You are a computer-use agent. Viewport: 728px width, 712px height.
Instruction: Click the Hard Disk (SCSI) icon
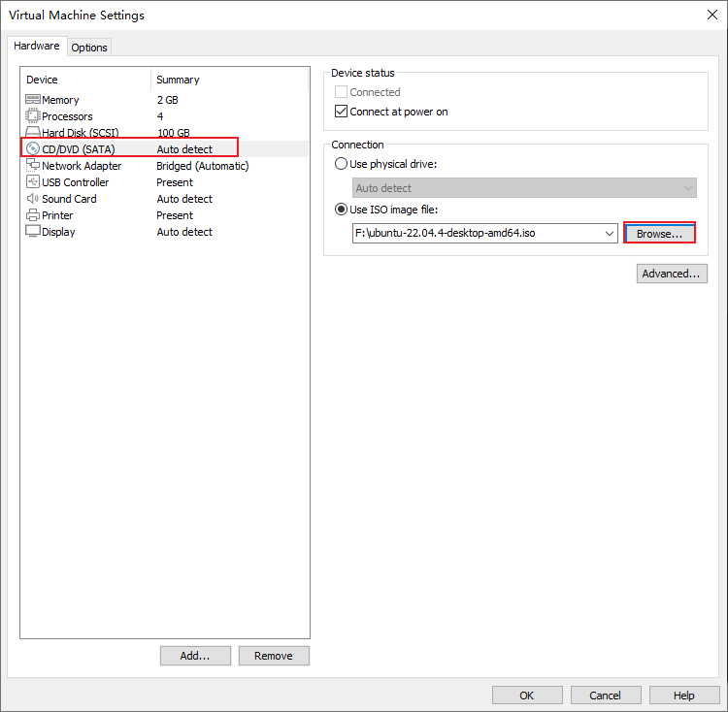pyautogui.click(x=32, y=132)
